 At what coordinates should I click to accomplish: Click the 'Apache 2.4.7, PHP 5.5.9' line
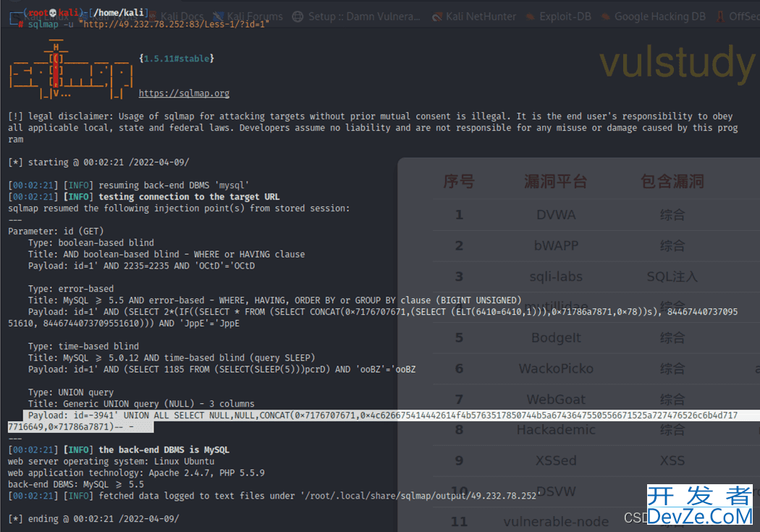(136, 473)
